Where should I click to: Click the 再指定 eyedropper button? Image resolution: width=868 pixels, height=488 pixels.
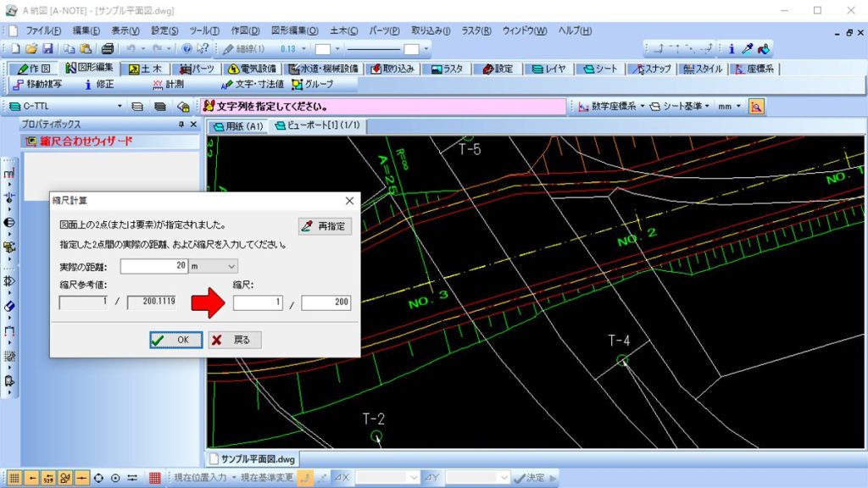[x=325, y=226]
